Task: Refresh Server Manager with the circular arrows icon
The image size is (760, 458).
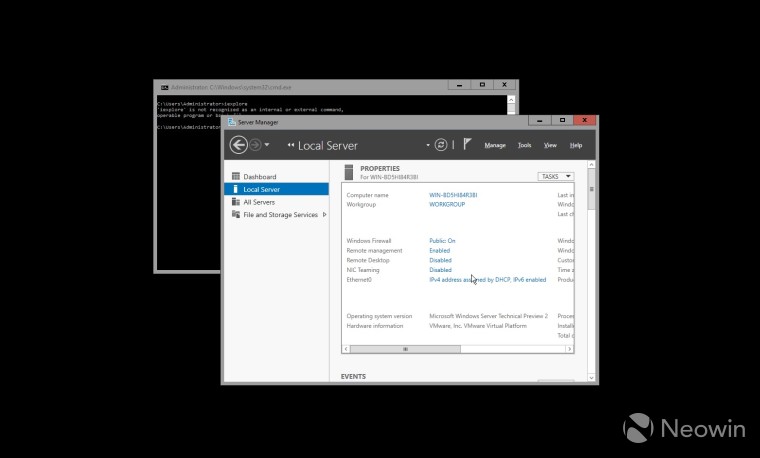Action: coord(441,145)
